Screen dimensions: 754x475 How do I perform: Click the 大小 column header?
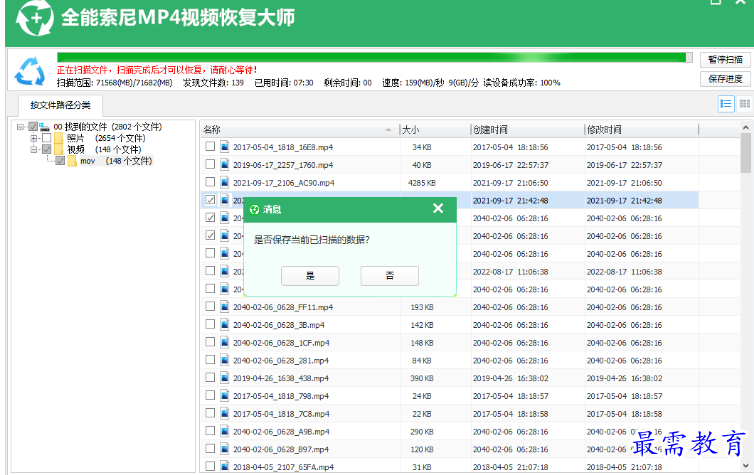pyautogui.click(x=436, y=129)
